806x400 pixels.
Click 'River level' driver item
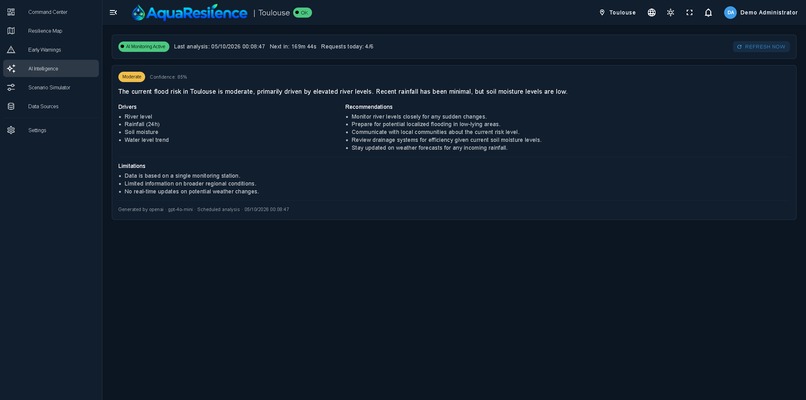tap(138, 117)
